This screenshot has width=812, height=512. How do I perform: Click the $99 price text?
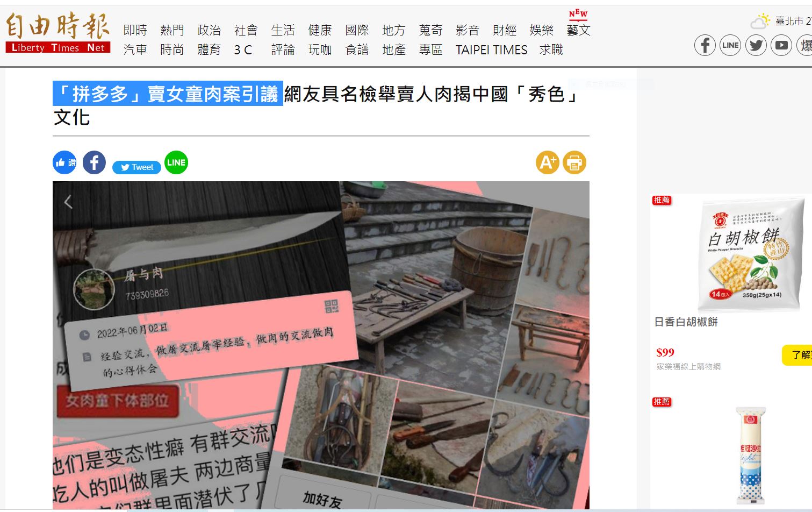[665, 353]
